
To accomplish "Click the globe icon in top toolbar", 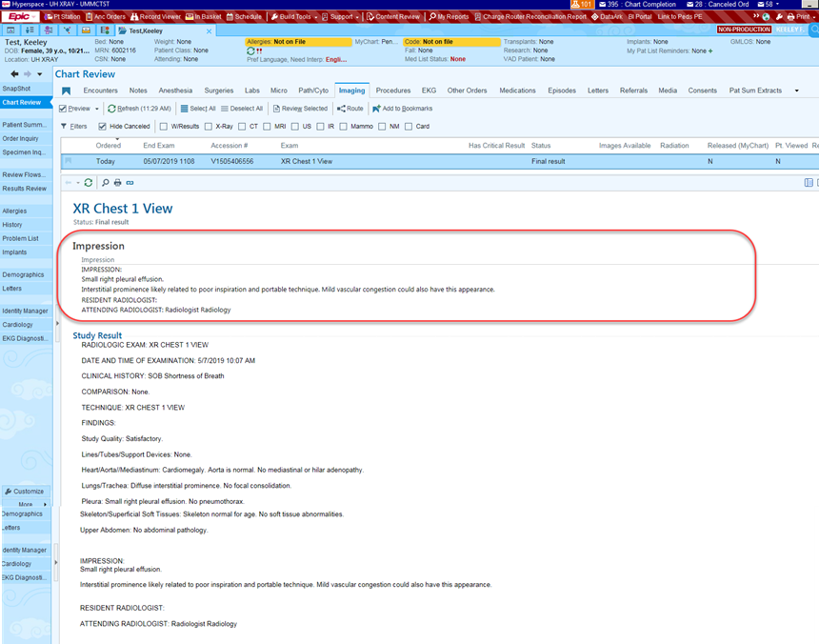I will tap(766, 17).
